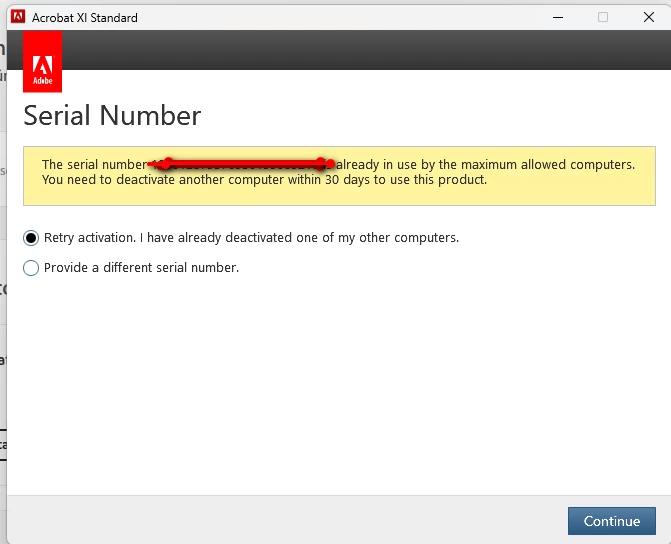Click 'already in use by the maximum' text
671x544 pixels.
[x=428, y=165]
